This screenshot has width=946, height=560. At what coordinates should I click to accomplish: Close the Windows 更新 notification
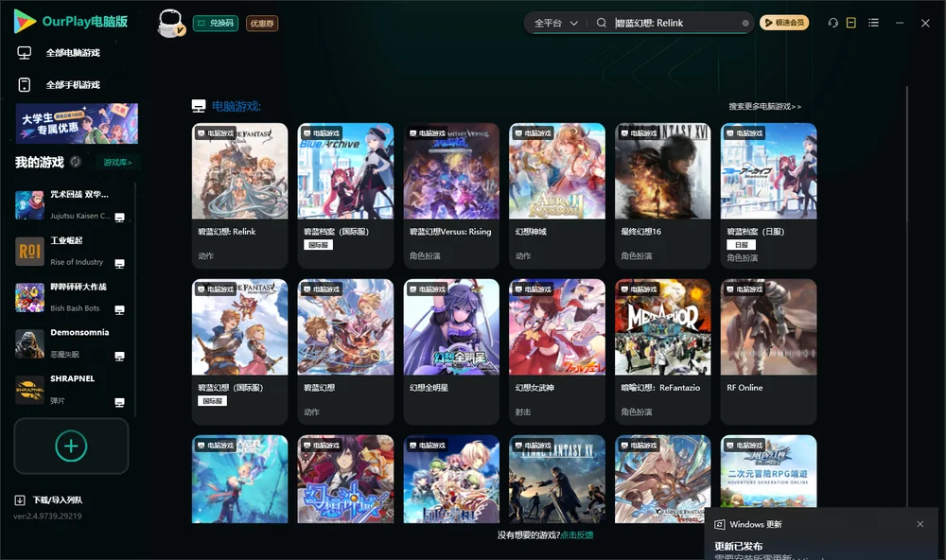pos(920,524)
